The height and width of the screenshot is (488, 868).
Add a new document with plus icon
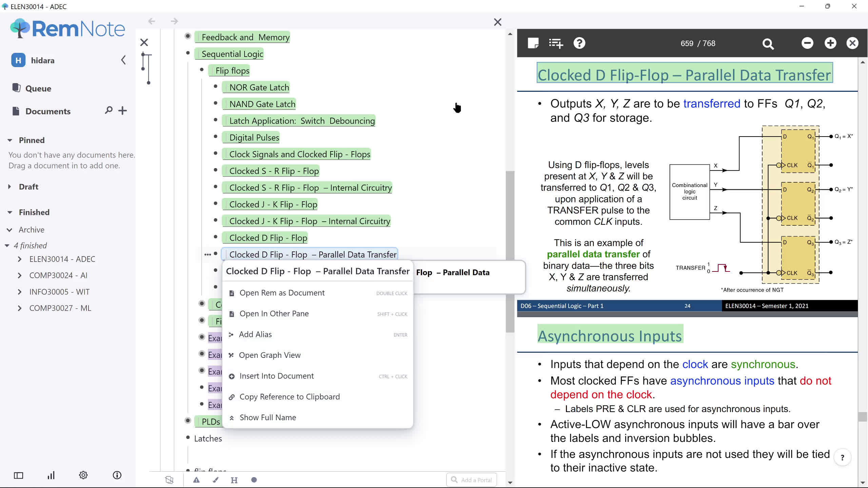[x=123, y=110]
